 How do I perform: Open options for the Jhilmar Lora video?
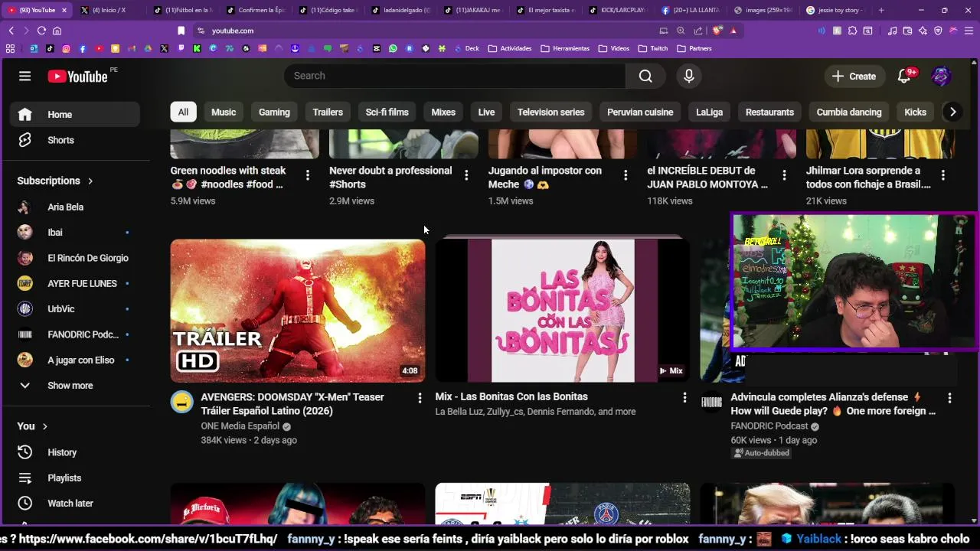pos(943,175)
